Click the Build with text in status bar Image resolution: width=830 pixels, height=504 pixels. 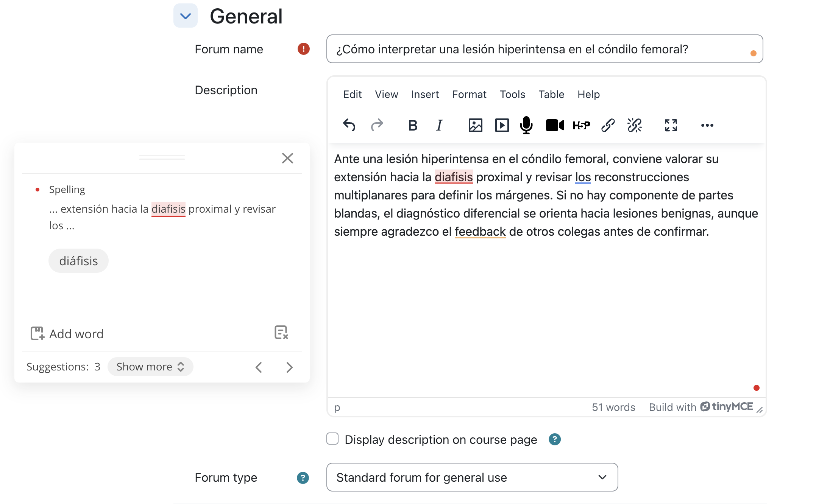click(672, 407)
